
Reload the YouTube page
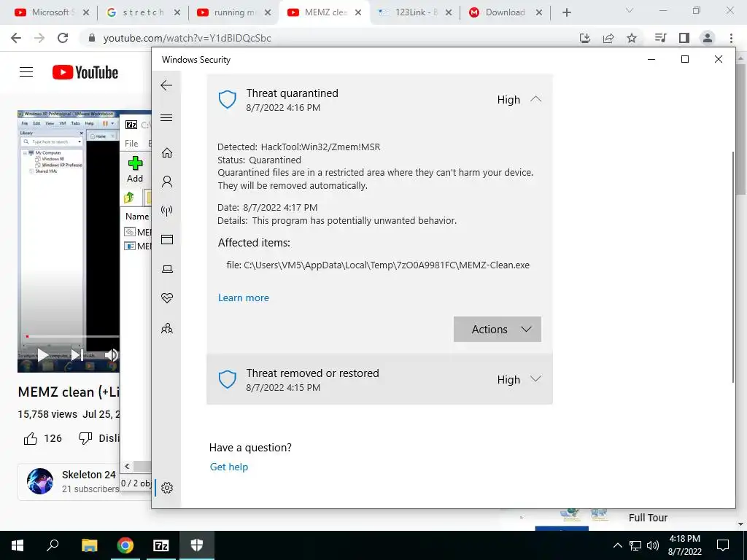tap(63, 38)
